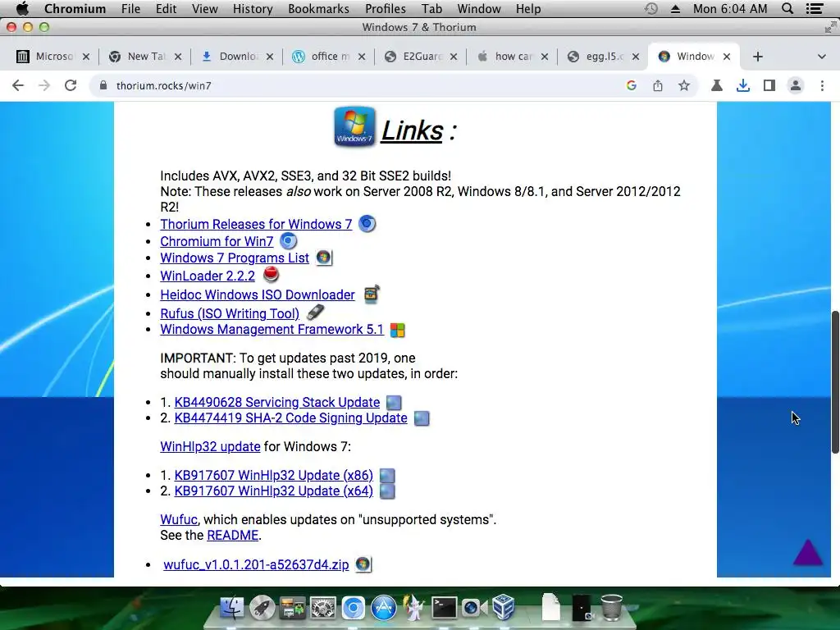Open Rufus ISO Writing Tool link
The width and height of the screenshot is (840, 630).
point(230,313)
